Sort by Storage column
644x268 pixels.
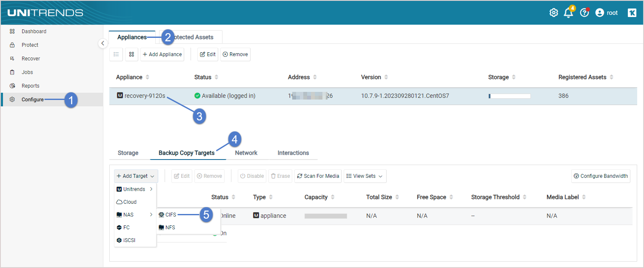pyautogui.click(x=502, y=77)
